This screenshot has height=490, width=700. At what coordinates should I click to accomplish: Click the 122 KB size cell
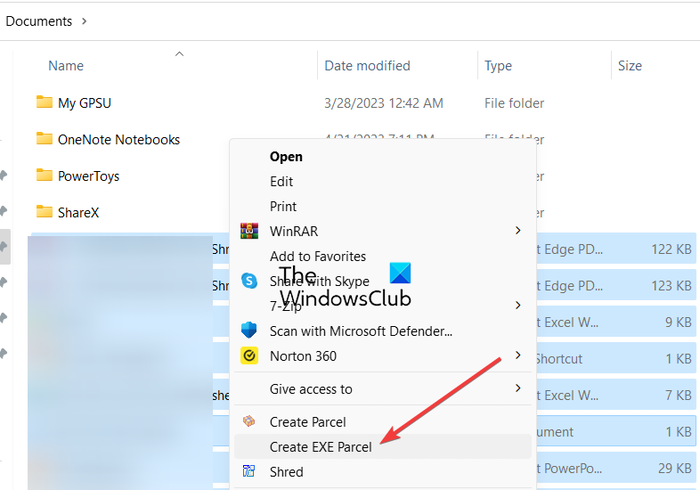coord(671,249)
